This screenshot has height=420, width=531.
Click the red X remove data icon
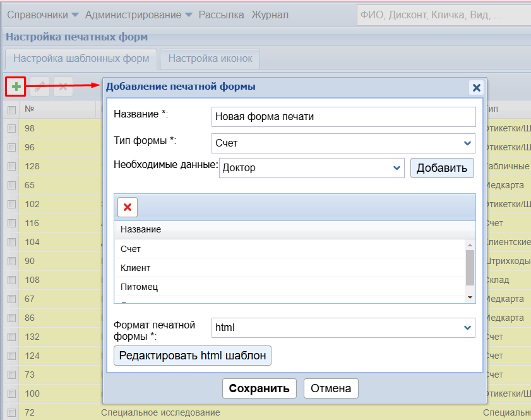(x=128, y=207)
